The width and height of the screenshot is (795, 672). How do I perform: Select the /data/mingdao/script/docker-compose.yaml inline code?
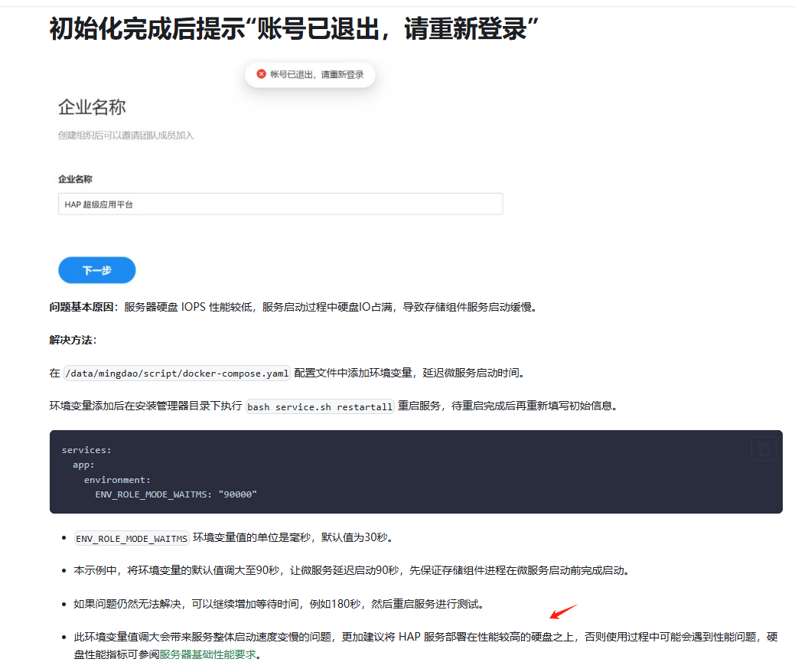(177, 374)
